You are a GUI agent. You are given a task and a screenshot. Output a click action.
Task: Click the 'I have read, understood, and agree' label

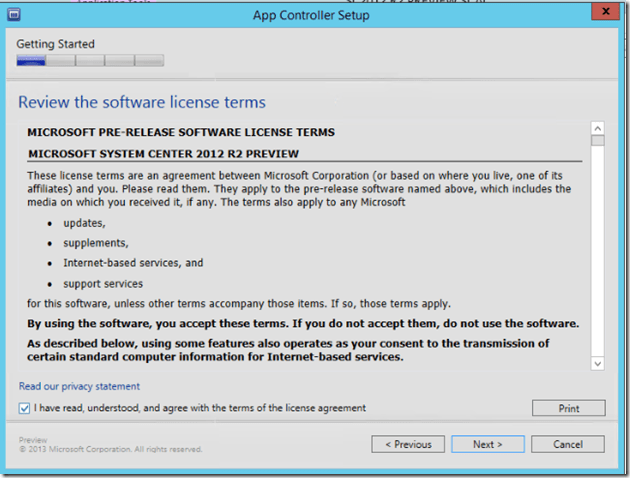click(200, 408)
